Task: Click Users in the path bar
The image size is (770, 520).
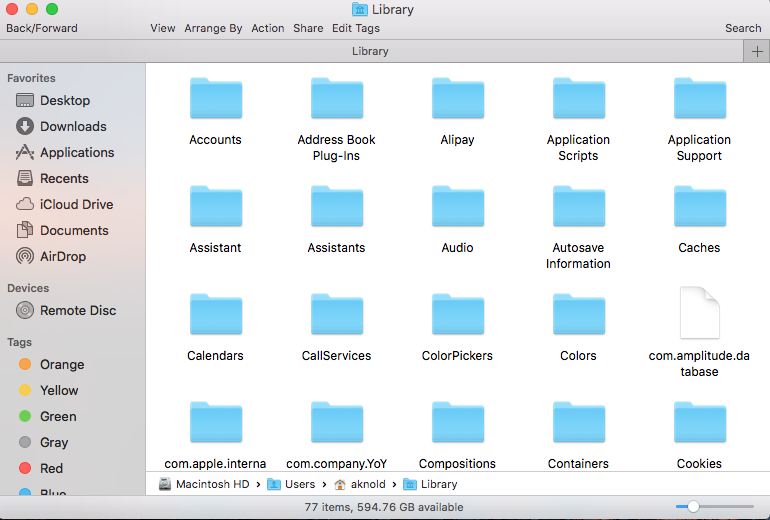Action: coord(299,484)
